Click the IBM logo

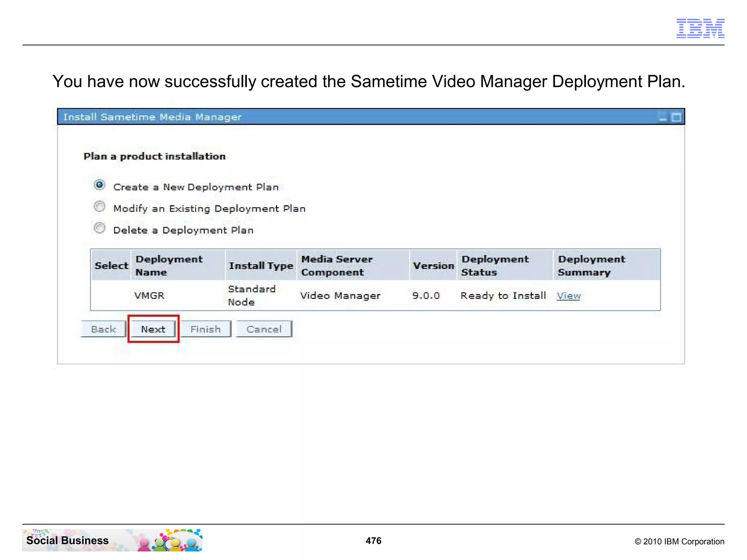pyautogui.click(x=700, y=28)
